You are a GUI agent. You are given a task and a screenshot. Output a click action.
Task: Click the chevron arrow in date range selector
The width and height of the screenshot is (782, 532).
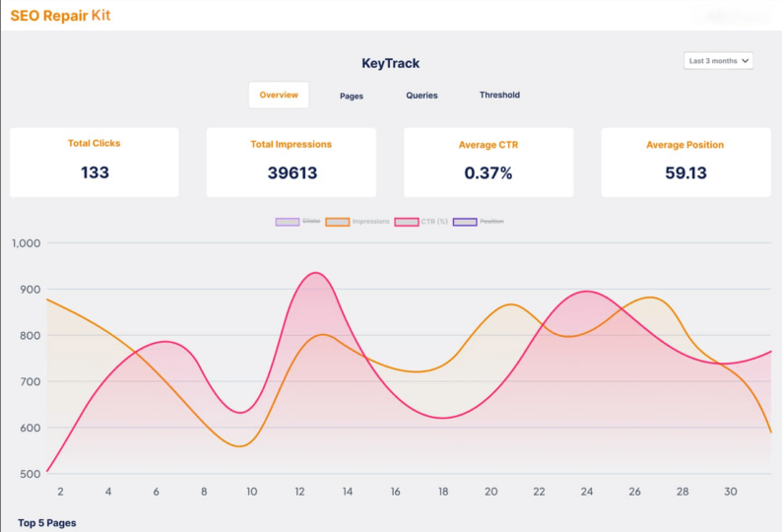745,61
